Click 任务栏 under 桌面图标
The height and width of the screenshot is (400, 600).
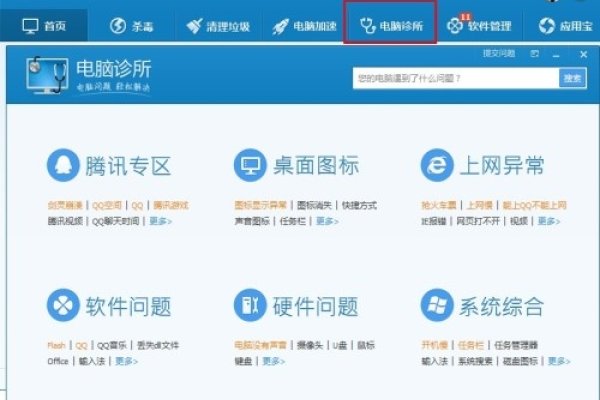point(293,221)
